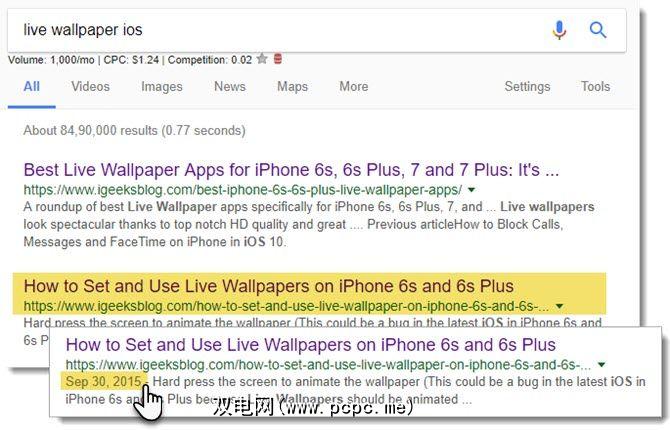670x430 pixels.
Task: Open popup How to Set Live Wallpapers link
Action: click(x=310, y=345)
